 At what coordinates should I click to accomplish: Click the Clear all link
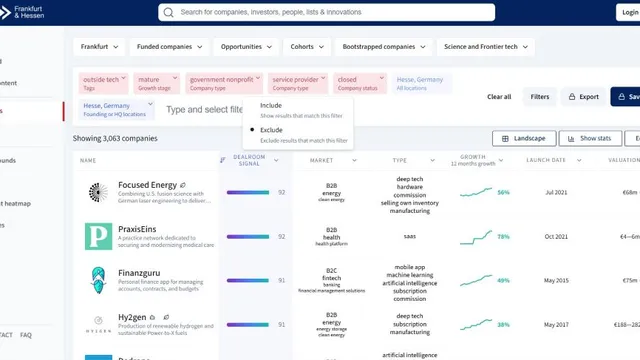499,97
